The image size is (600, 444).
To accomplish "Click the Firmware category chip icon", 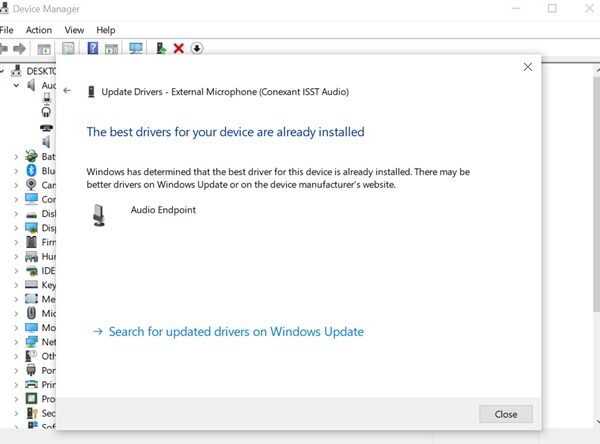I will tap(31, 242).
